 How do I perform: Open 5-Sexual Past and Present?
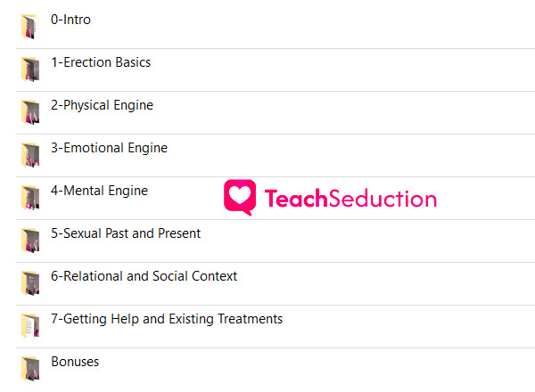[126, 233]
